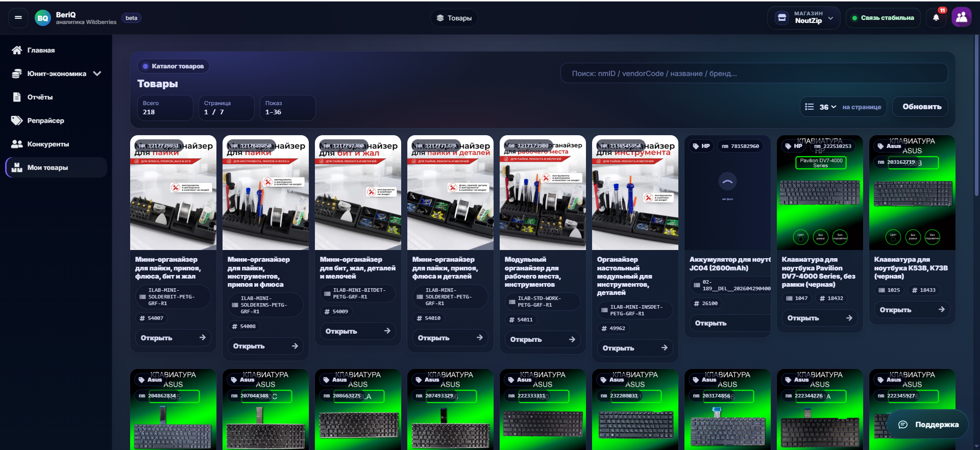980x450 pixels.
Task: Click the Всего 218 counter
Action: click(x=165, y=108)
